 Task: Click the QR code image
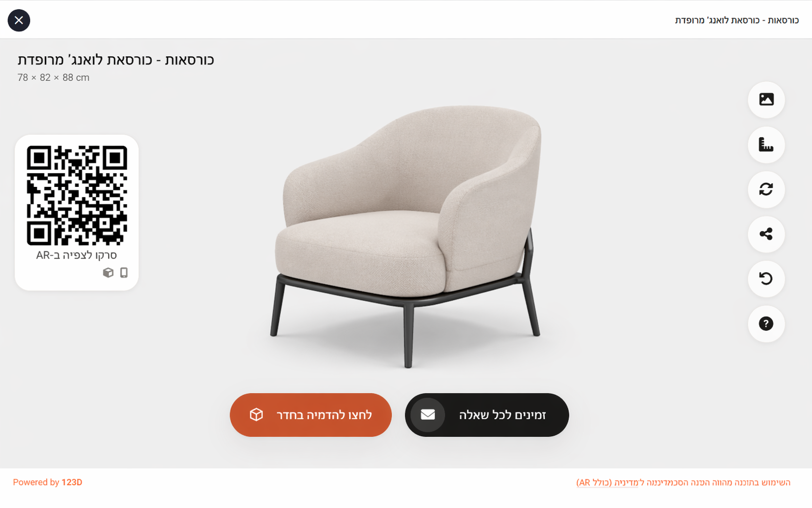pos(77,195)
